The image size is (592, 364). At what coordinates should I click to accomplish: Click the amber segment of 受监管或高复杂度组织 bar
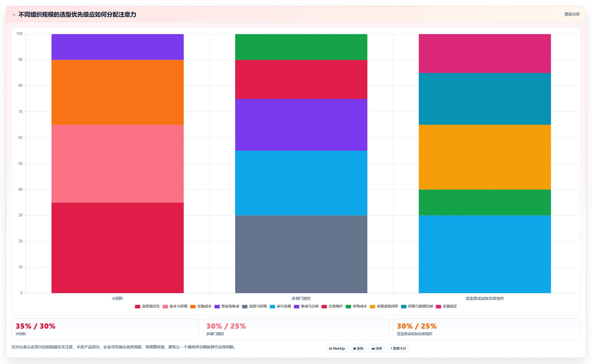(485, 157)
